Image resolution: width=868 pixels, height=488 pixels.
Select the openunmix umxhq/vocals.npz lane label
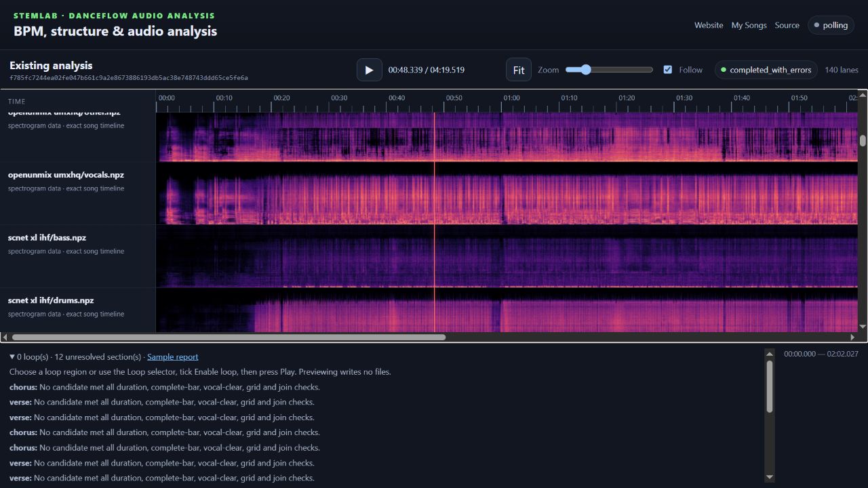66,175
